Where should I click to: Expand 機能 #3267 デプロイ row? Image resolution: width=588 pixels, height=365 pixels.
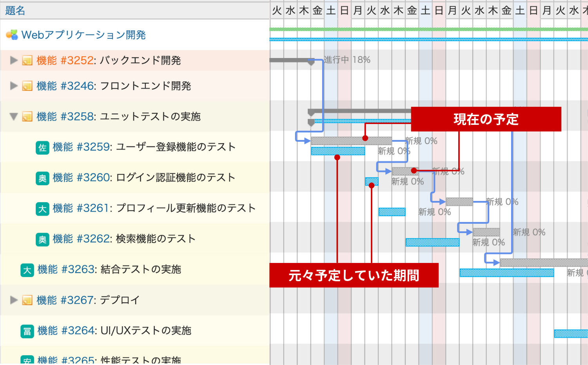tap(14, 300)
